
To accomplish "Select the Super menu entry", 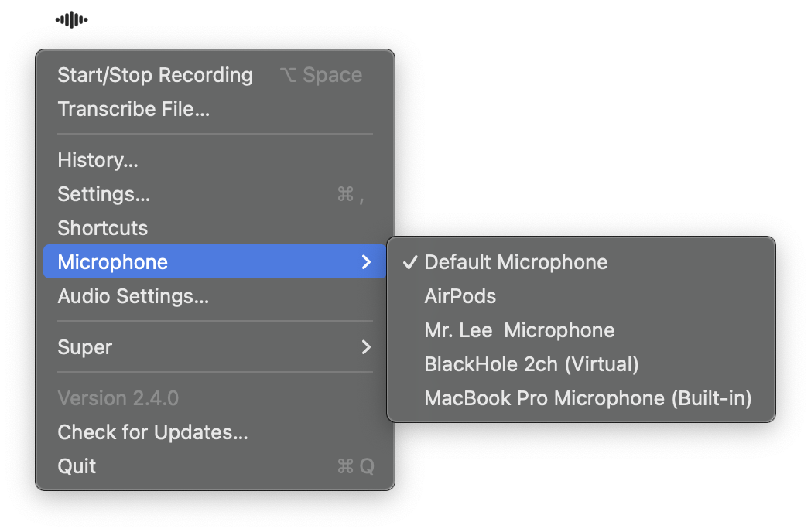I will coord(85,347).
